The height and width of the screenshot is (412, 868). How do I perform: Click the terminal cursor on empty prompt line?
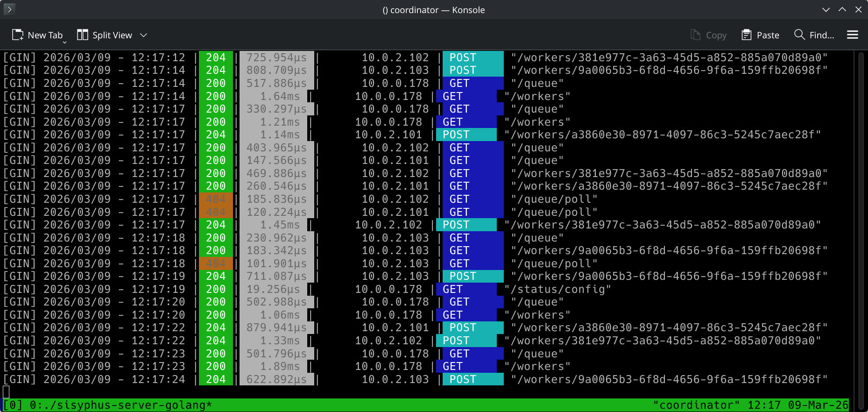click(x=6, y=392)
